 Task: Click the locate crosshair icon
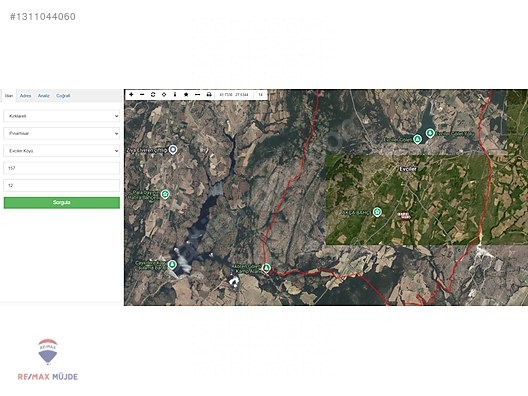tap(164, 95)
